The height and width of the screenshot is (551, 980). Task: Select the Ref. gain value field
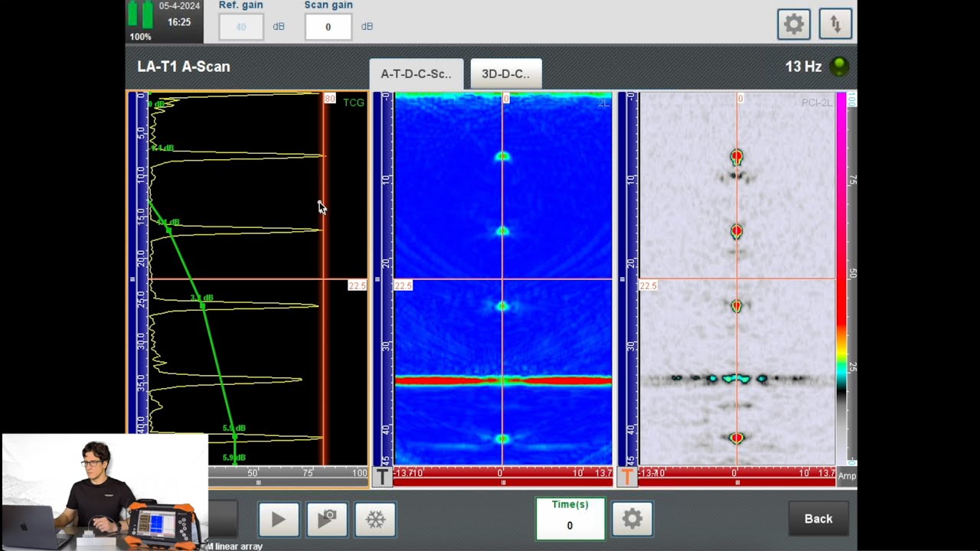pos(243,27)
